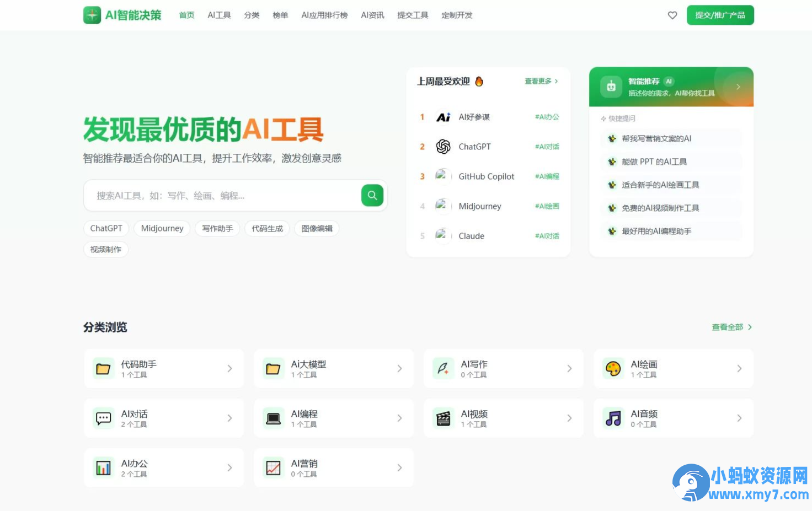Click the AI营销 trend chart icon
Screen dimensions: 812x511
click(273, 467)
